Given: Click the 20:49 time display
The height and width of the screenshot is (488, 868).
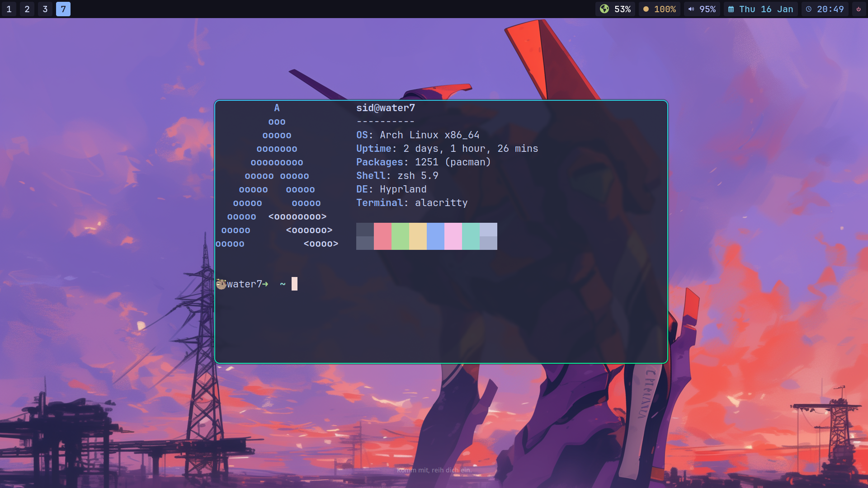Looking at the screenshot, I should (830, 9).
